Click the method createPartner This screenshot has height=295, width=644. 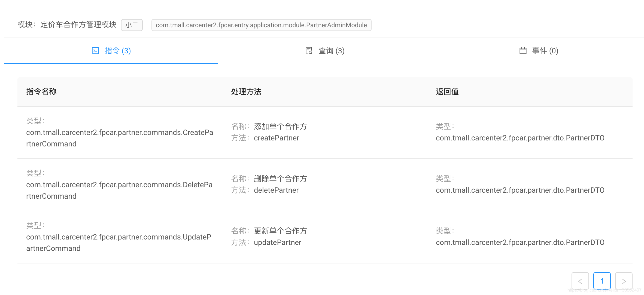tap(277, 138)
